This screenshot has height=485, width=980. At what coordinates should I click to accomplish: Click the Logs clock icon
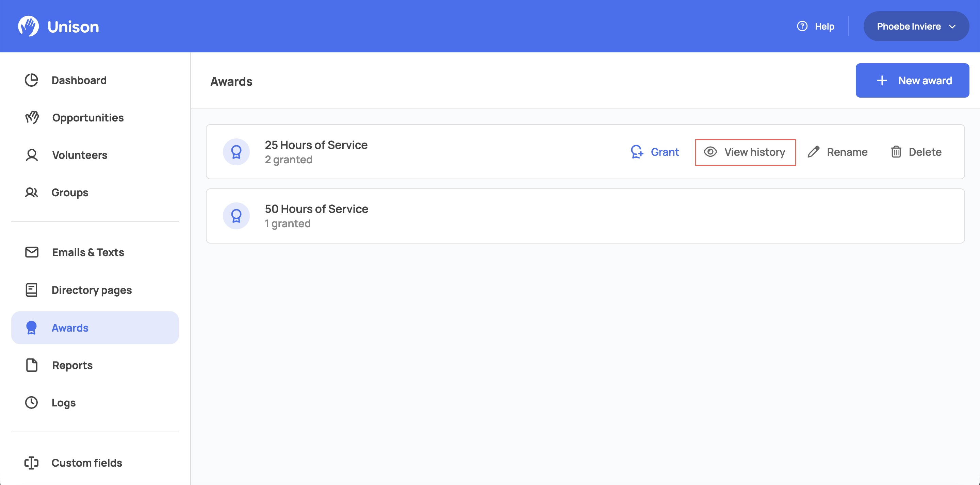(x=32, y=402)
